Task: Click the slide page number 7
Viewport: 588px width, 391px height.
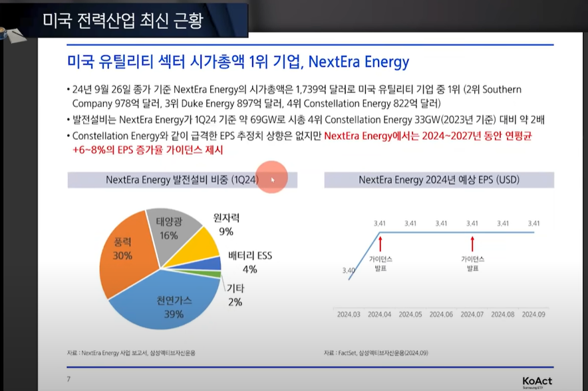Action: (x=69, y=379)
